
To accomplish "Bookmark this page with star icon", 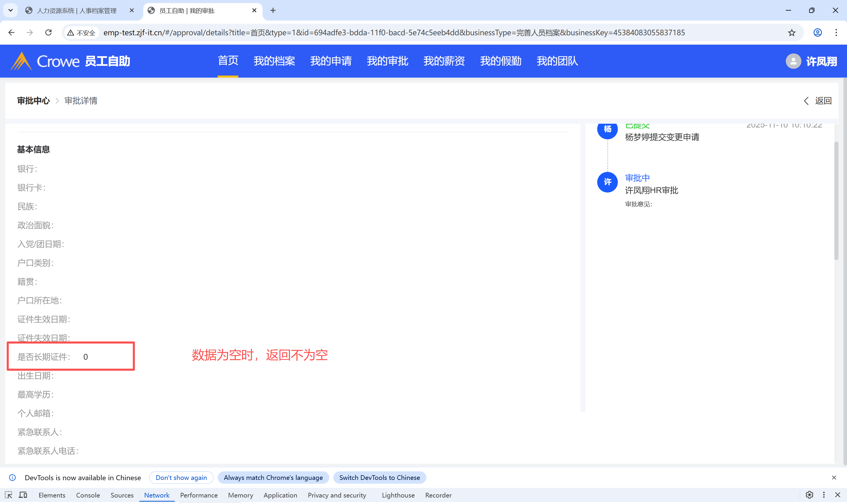I will (x=792, y=33).
